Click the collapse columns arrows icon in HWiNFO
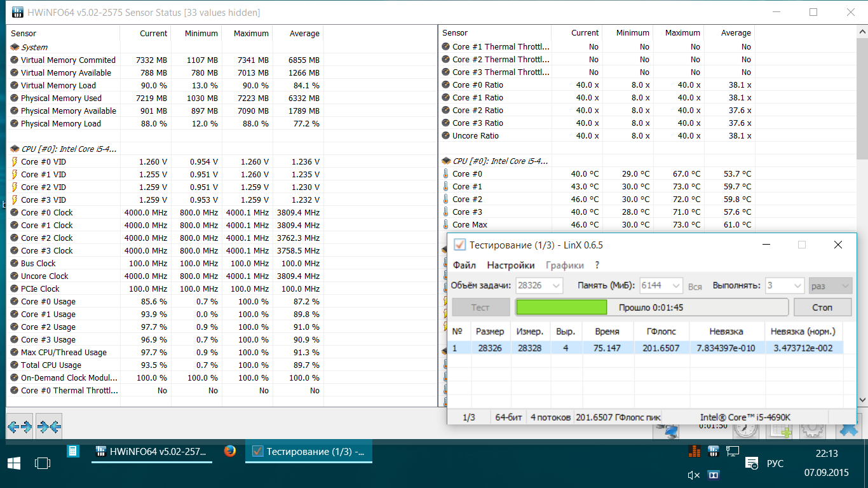 [49, 426]
